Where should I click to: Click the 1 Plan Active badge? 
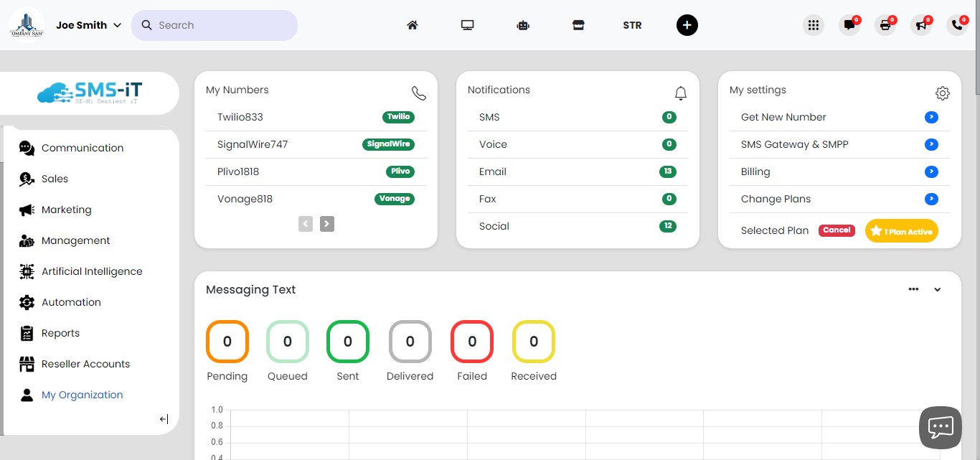pyautogui.click(x=901, y=231)
